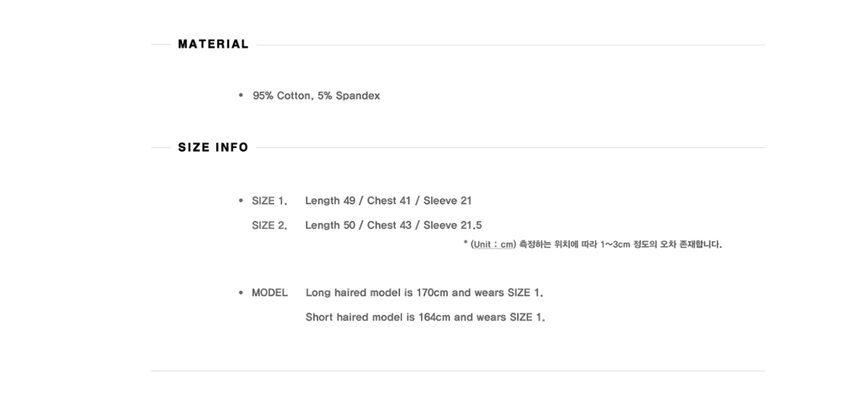Image resolution: width=868 pixels, height=405 pixels.
Task: Click the SIZE 2. label
Action: pyautogui.click(x=269, y=225)
